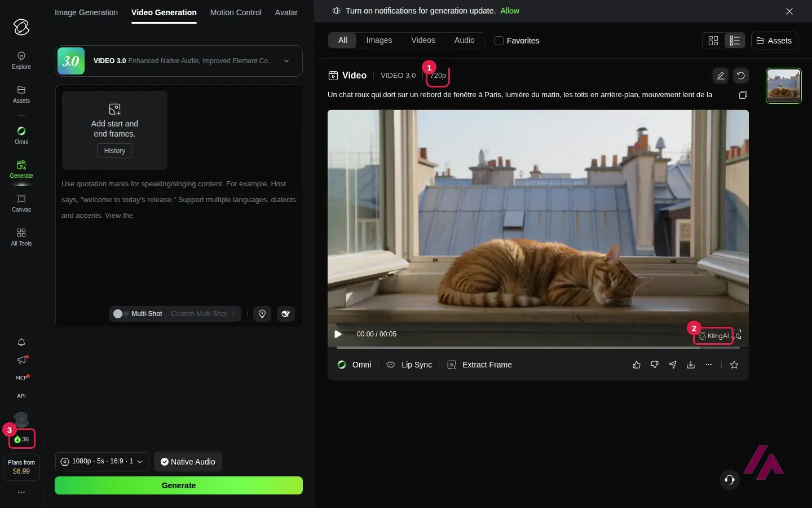Screen dimensions: 812x508
Task: Copy the prompt with the copy icon
Action: click(x=743, y=95)
